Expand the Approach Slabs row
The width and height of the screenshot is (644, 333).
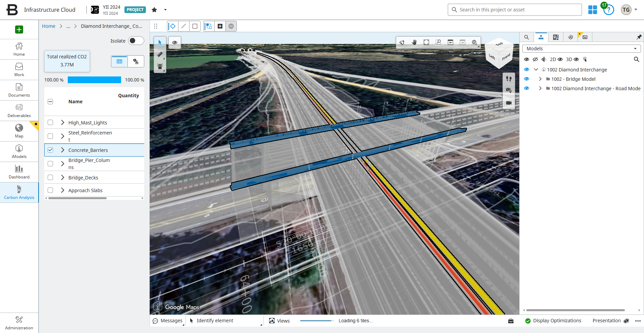[x=62, y=190]
